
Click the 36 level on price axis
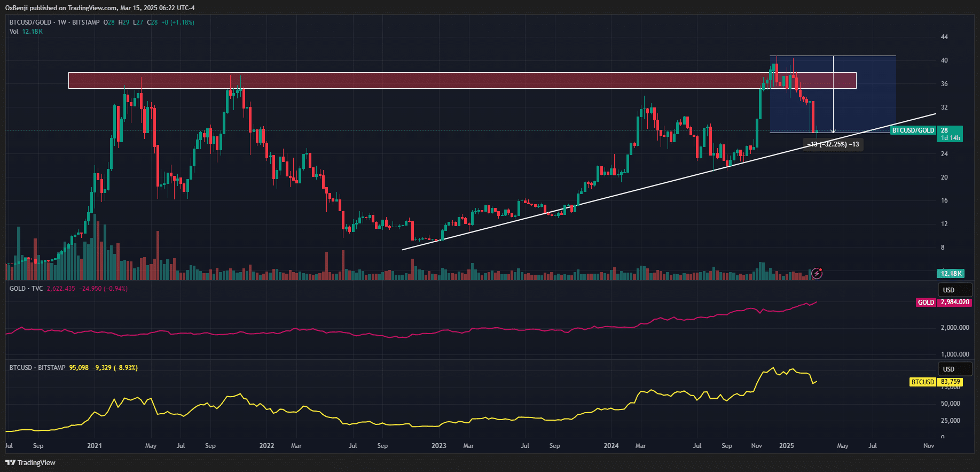click(x=944, y=84)
